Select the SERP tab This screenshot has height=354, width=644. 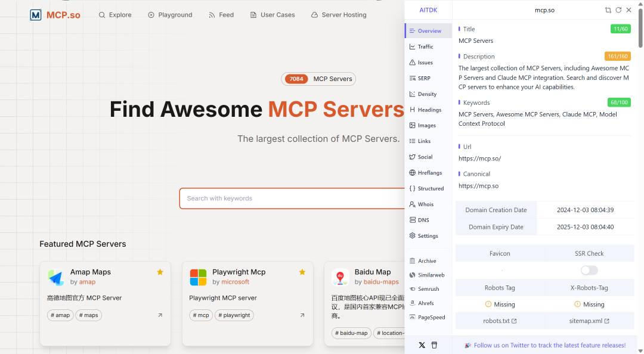click(x=428, y=78)
